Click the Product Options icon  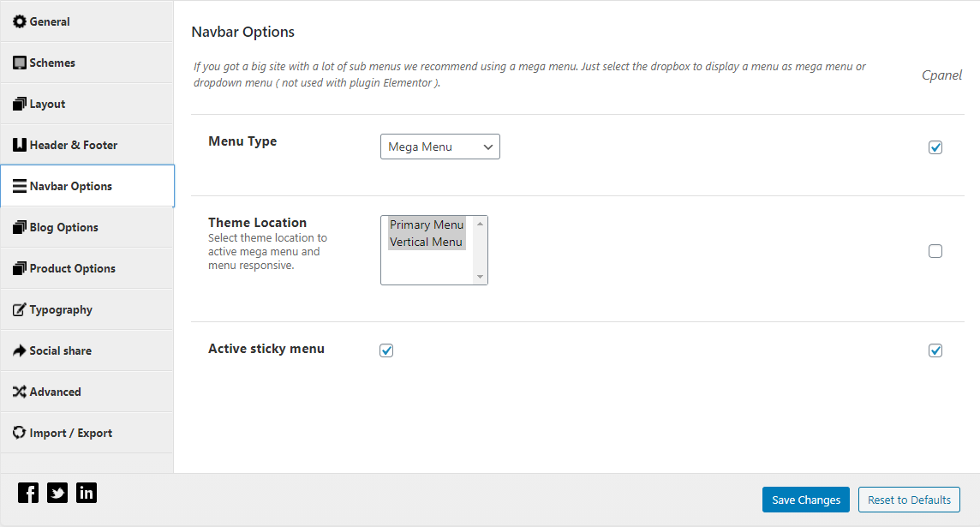tap(20, 268)
